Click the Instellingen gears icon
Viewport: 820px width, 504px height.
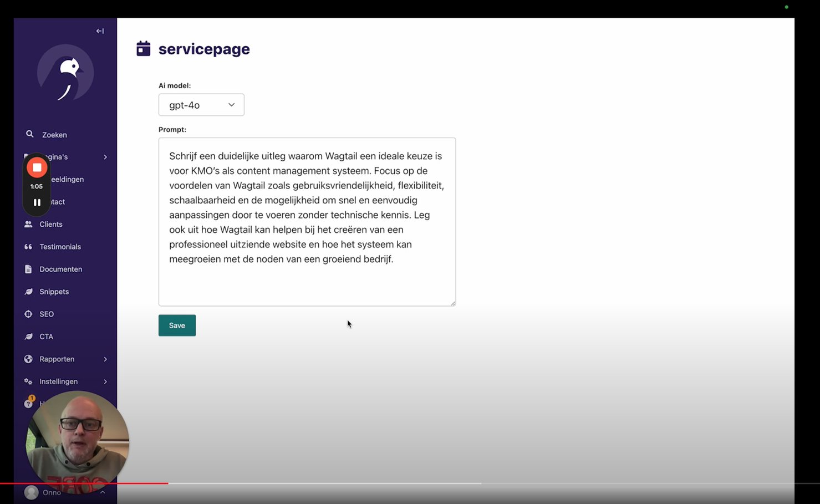click(x=28, y=381)
